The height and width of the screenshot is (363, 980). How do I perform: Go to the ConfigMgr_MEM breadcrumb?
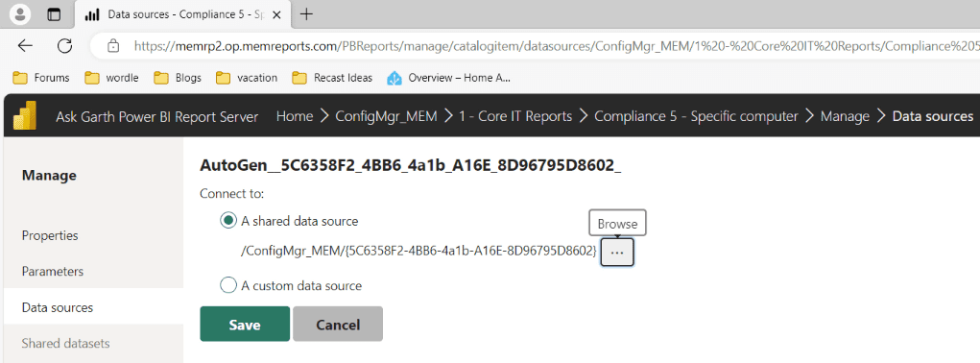pos(386,116)
